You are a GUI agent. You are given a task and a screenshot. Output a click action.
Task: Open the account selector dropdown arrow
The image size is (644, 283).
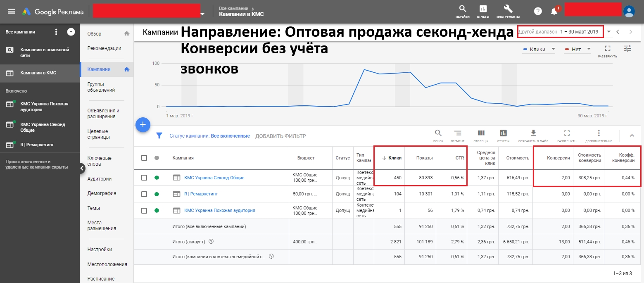point(202,14)
